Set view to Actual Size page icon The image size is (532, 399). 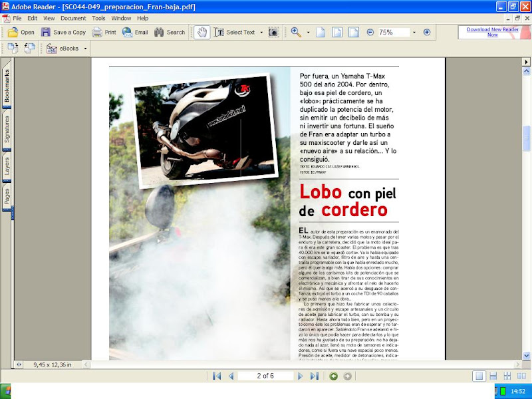(x=321, y=32)
